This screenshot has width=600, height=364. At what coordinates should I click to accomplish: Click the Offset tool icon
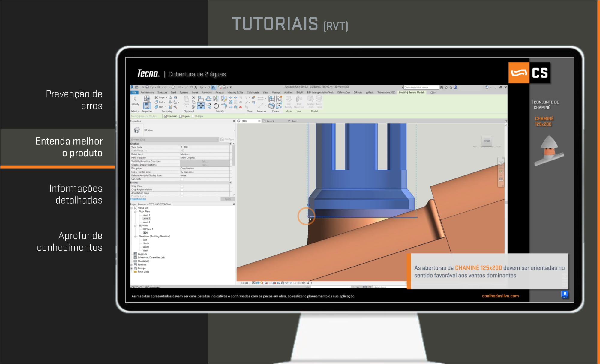point(208,98)
